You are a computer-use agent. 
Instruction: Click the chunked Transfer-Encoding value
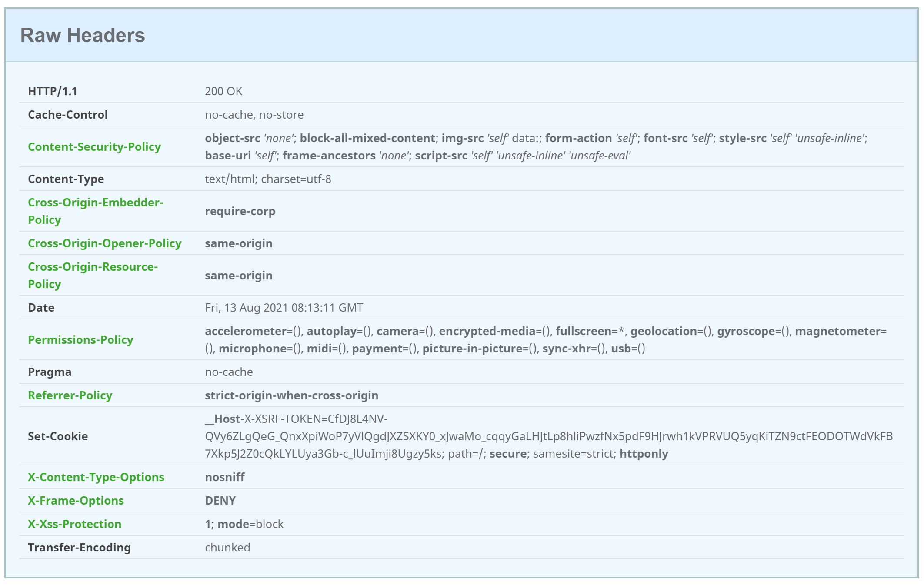(227, 548)
